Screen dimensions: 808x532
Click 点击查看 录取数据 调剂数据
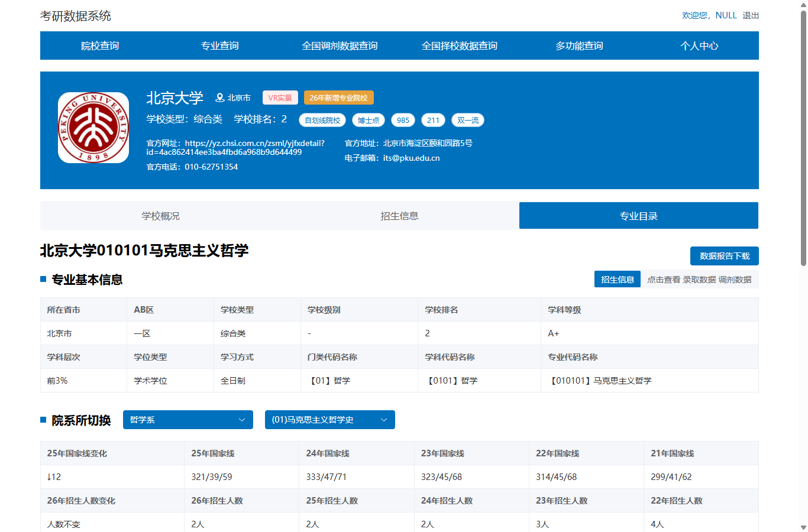[x=699, y=280]
